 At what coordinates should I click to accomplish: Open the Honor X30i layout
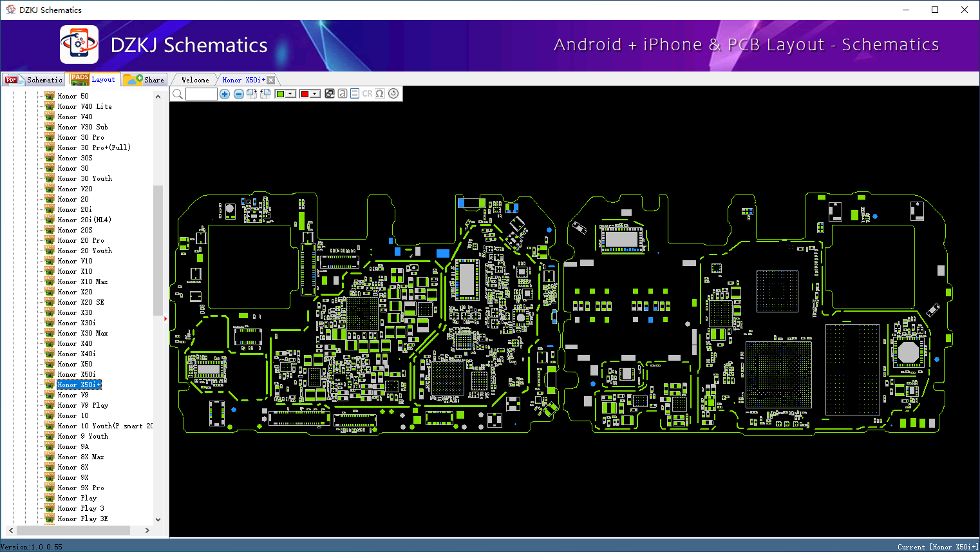click(77, 323)
